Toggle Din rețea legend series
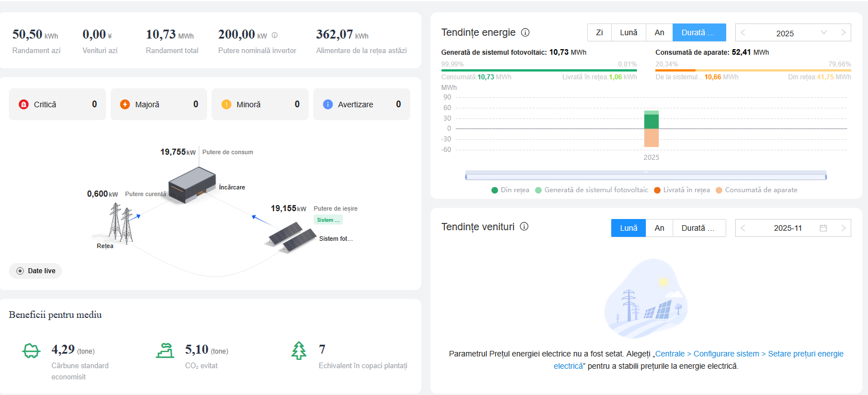The width and height of the screenshot is (868, 395). (x=510, y=190)
